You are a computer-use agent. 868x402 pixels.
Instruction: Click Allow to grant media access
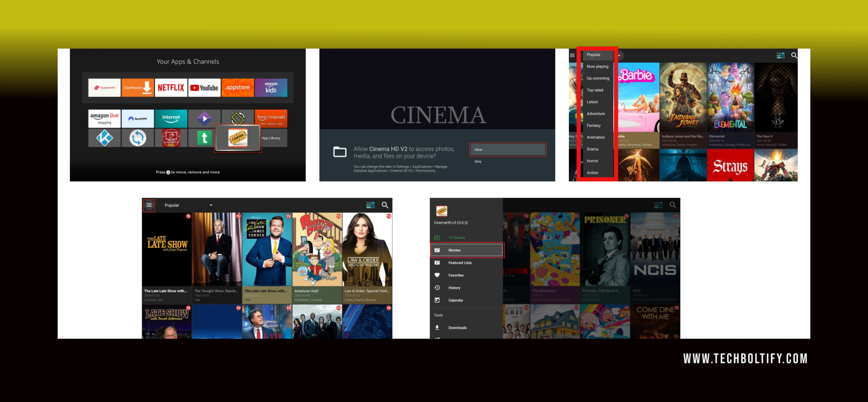click(508, 150)
